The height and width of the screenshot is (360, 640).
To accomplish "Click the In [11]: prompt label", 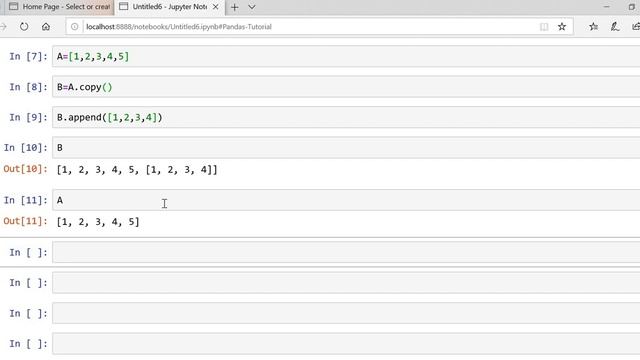I will 26,200.
